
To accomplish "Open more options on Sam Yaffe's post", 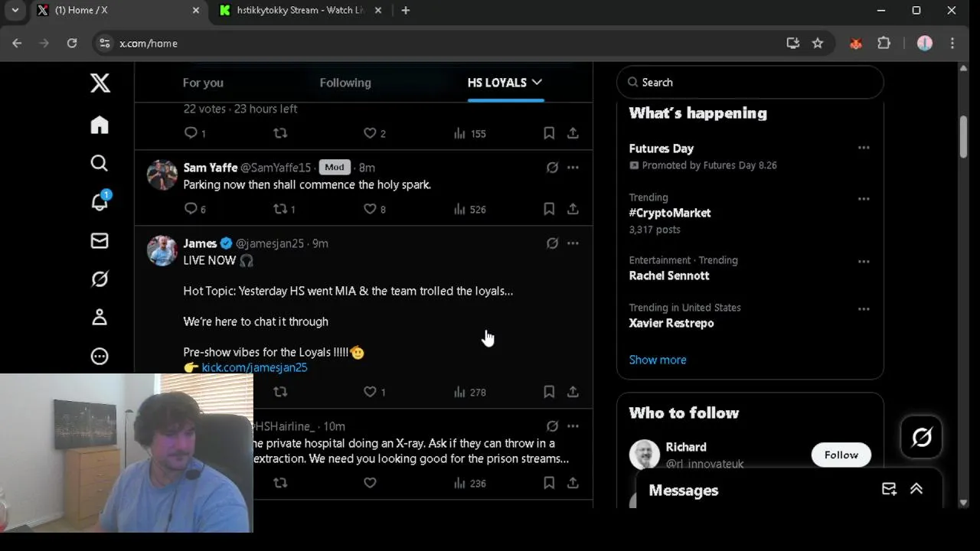I will 573,168.
